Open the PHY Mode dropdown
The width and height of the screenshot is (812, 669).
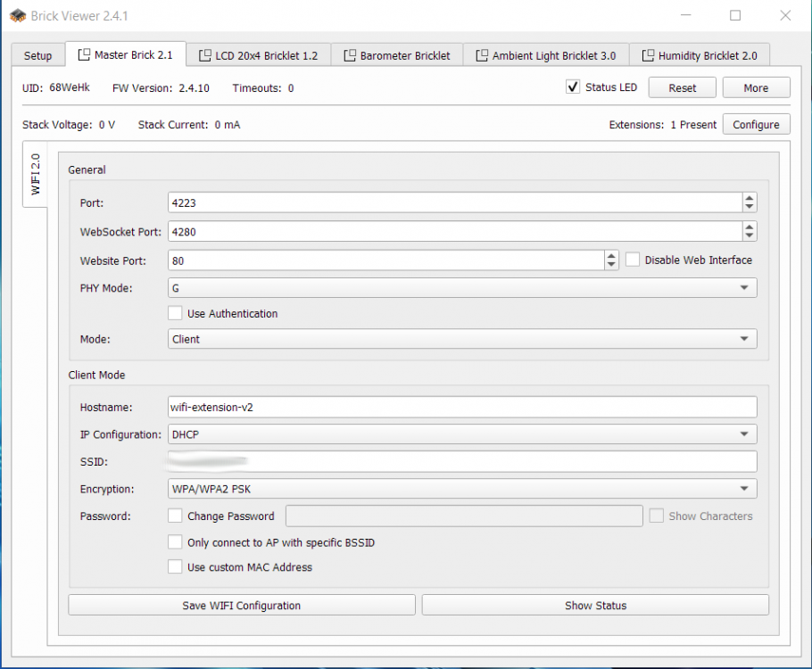click(x=461, y=288)
